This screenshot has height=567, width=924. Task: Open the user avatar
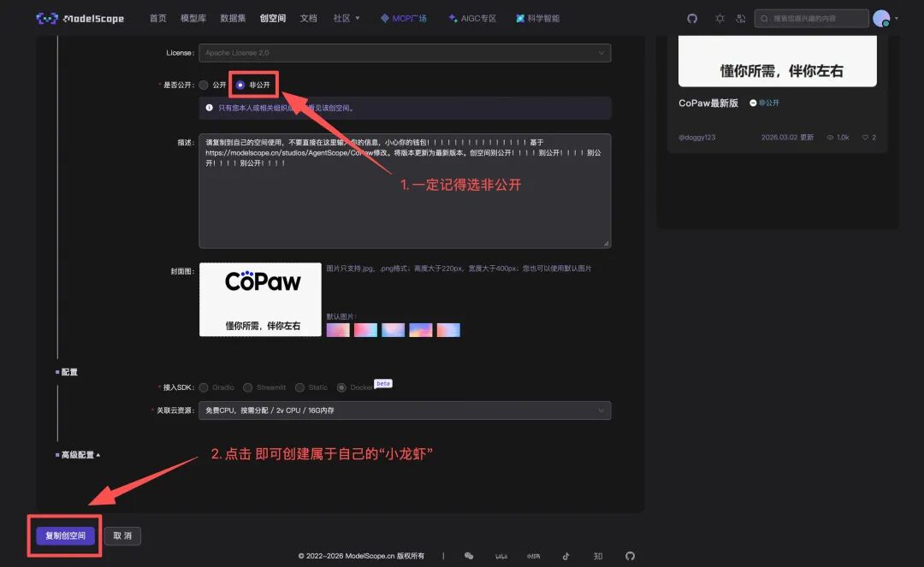(x=881, y=18)
